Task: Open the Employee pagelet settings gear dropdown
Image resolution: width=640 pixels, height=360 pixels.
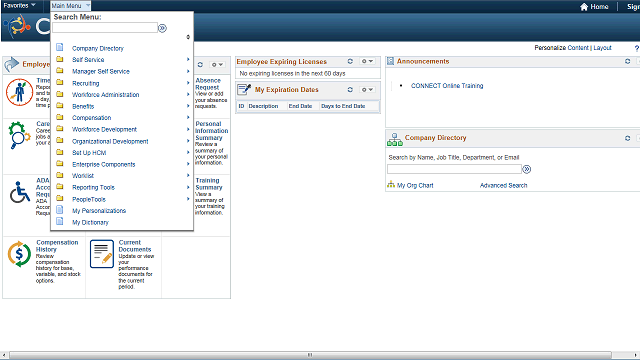Action: 217,64
